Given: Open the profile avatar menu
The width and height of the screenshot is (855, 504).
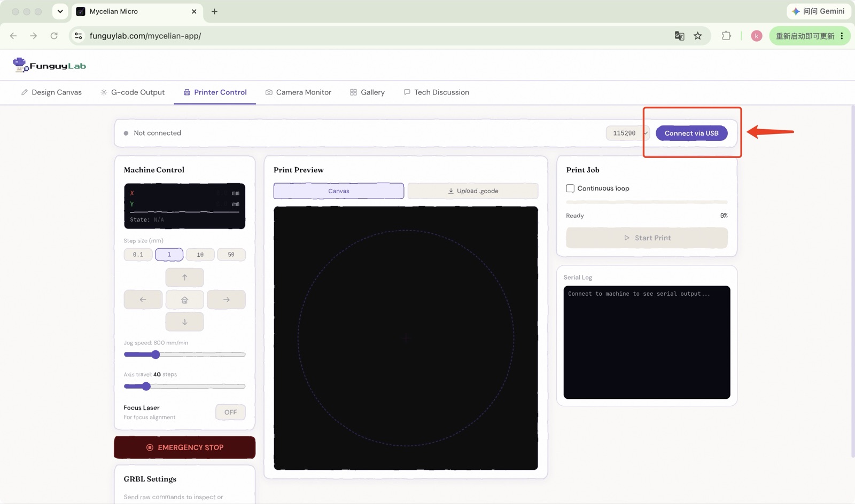Looking at the screenshot, I should point(756,36).
